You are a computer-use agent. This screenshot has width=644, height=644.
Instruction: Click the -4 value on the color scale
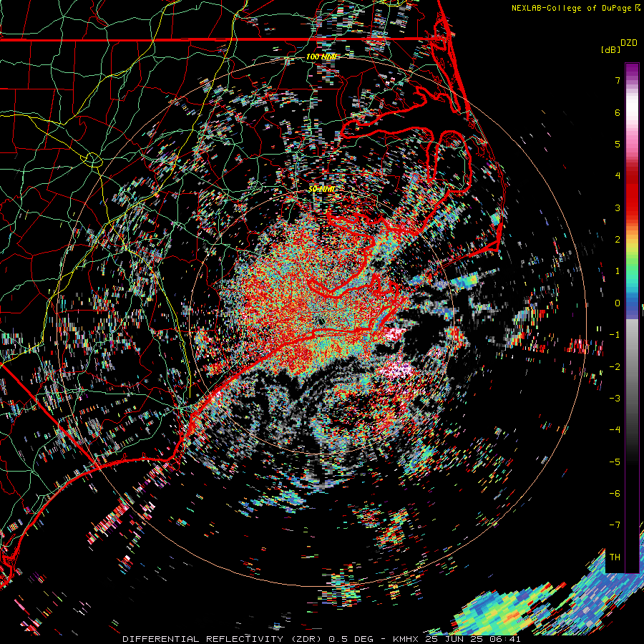615,430
